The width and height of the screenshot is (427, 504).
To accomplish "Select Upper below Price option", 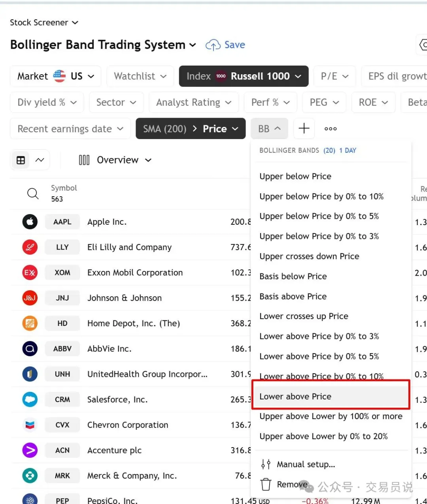I will [295, 176].
